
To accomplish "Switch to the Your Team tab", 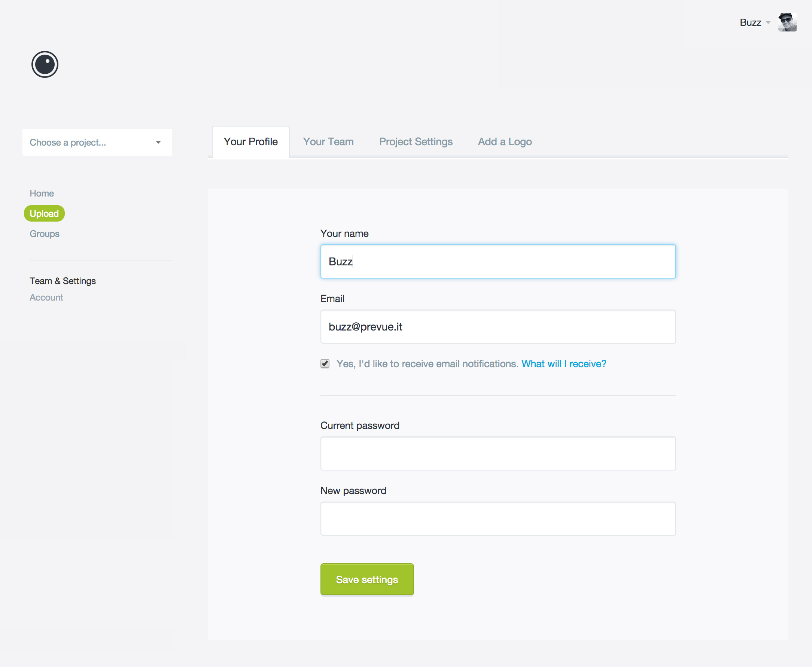I will tap(328, 142).
